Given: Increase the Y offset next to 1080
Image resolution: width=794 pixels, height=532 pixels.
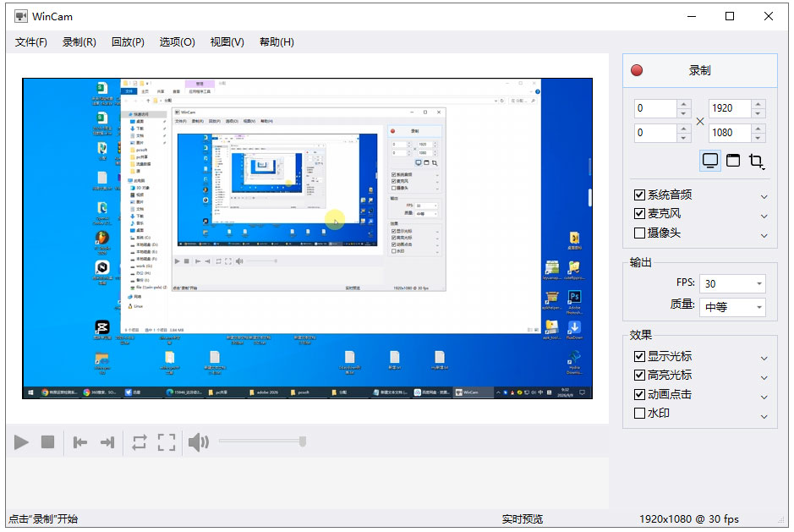Looking at the screenshot, I should (683, 128).
